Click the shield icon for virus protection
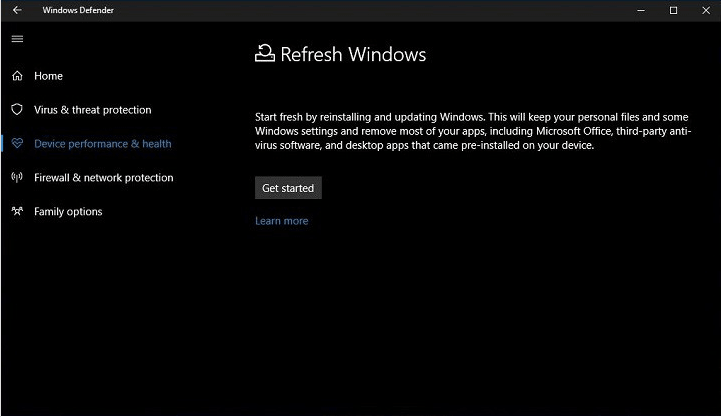This screenshot has width=722, height=417. tap(17, 110)
